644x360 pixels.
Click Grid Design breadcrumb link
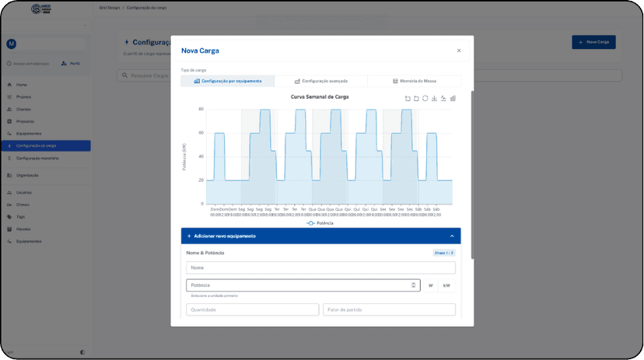tap(109, 8)
